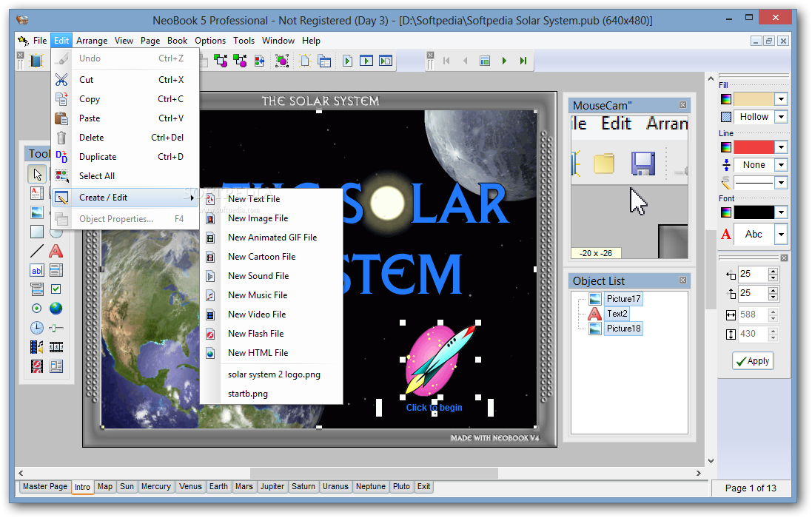The height and width of the screenshot is (518, 812).
Task: Switch to the Mercury page tab
Action: pos(156,487)
